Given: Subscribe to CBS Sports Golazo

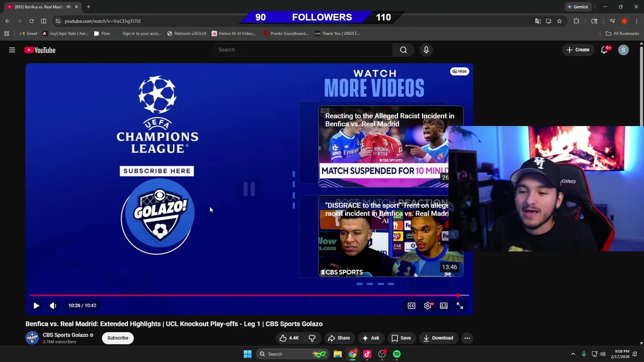Looking at the screenshot, I should [x=118, y=338].
